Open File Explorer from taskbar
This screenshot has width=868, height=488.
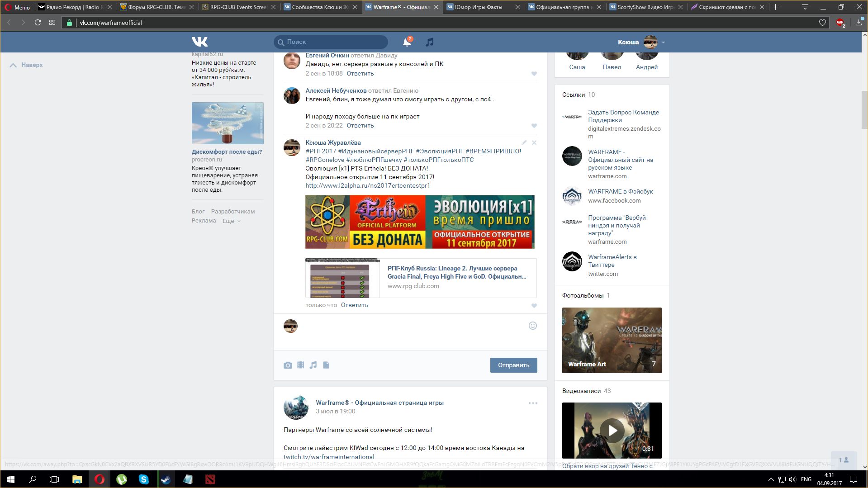pyautogui.click(x=77, y=479)
